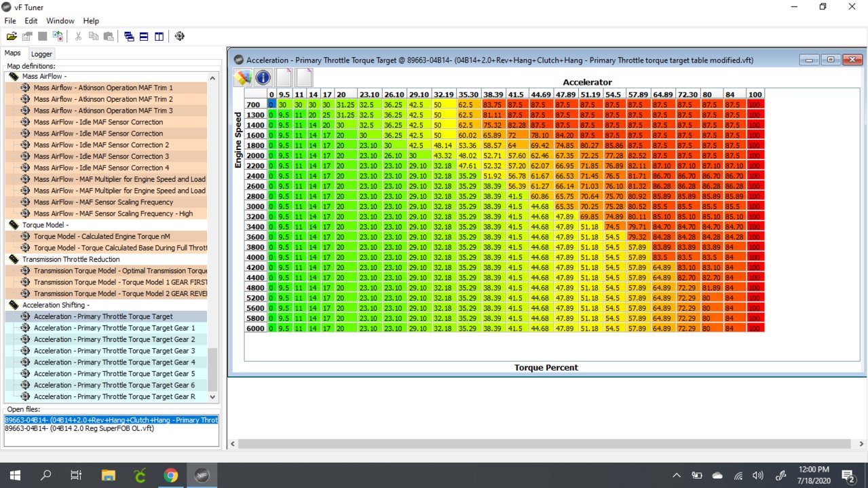Open MAF Sensor Scaling Frequency - High map
The width and height of the screenshot is (868, 488).
click(x=113, y=214)
